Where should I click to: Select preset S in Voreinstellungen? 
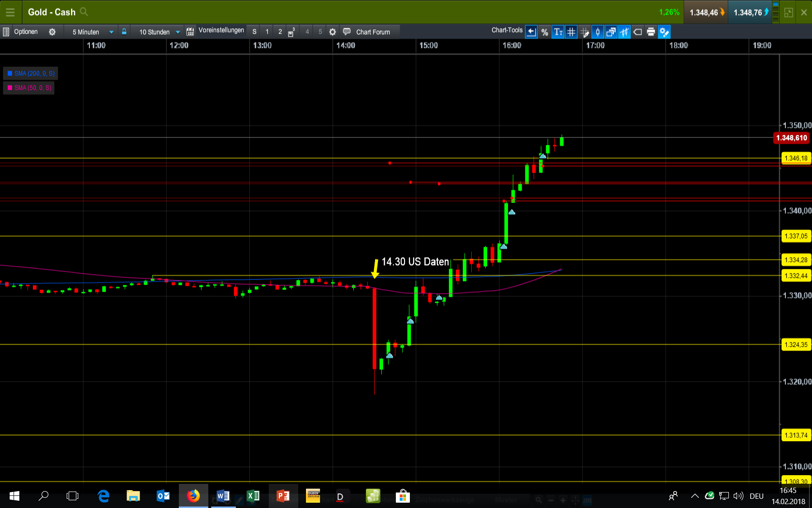click(x=255, y=32)
